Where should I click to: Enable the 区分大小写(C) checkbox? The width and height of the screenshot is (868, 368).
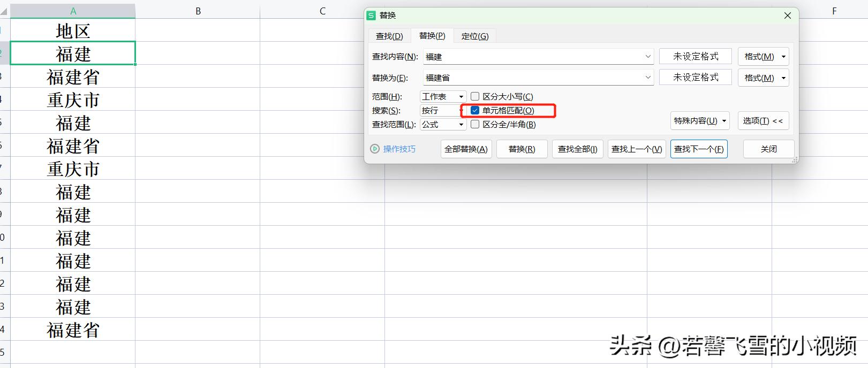pos(475,96)
